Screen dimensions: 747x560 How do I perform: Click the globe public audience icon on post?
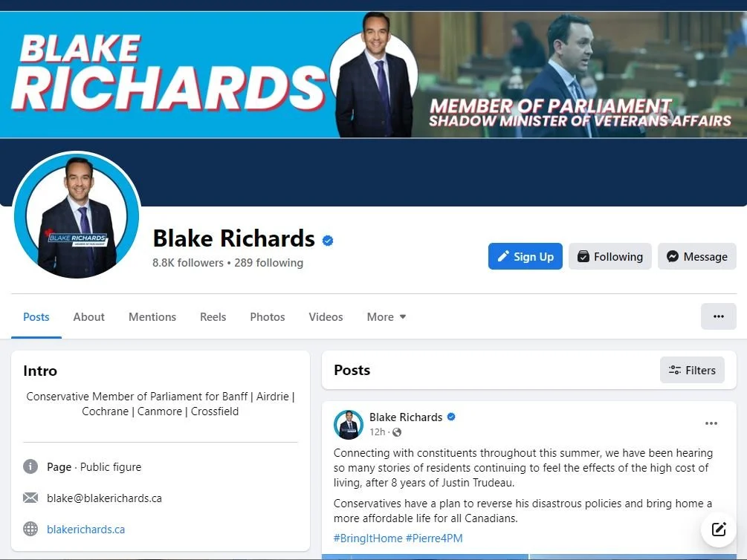pos(396,432)
